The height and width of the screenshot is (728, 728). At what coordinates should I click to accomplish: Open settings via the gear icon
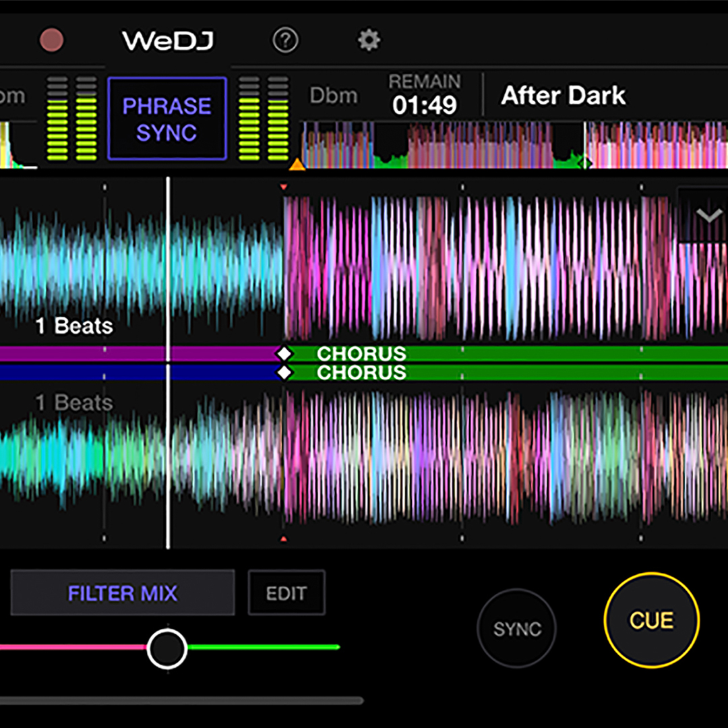pyautogui.click(x=369, y=40)
